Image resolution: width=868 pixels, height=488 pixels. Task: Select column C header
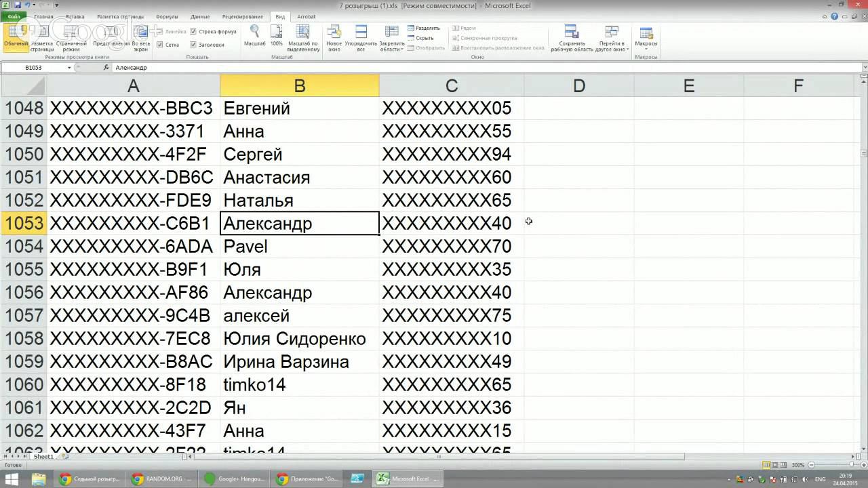(x=452, y=85)
